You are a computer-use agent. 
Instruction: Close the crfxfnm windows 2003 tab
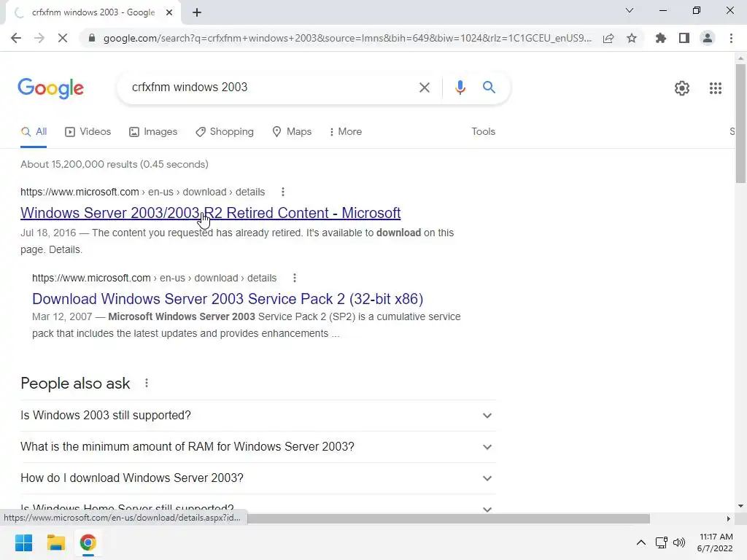(x=169, y=12)
